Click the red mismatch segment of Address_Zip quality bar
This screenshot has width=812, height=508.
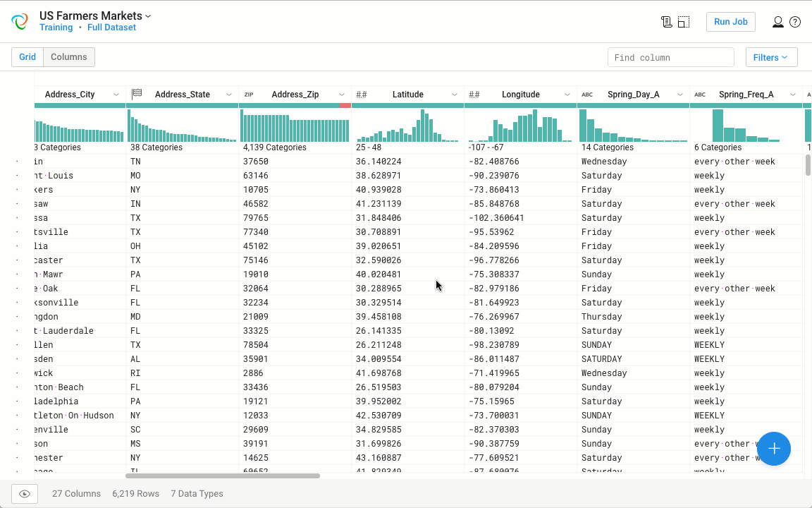pos(345,106)
